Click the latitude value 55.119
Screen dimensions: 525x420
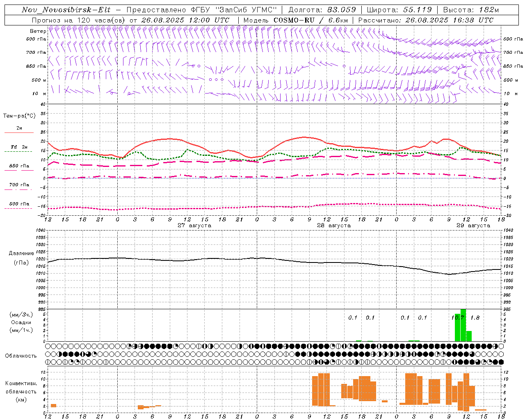click(x=417, y=10)
